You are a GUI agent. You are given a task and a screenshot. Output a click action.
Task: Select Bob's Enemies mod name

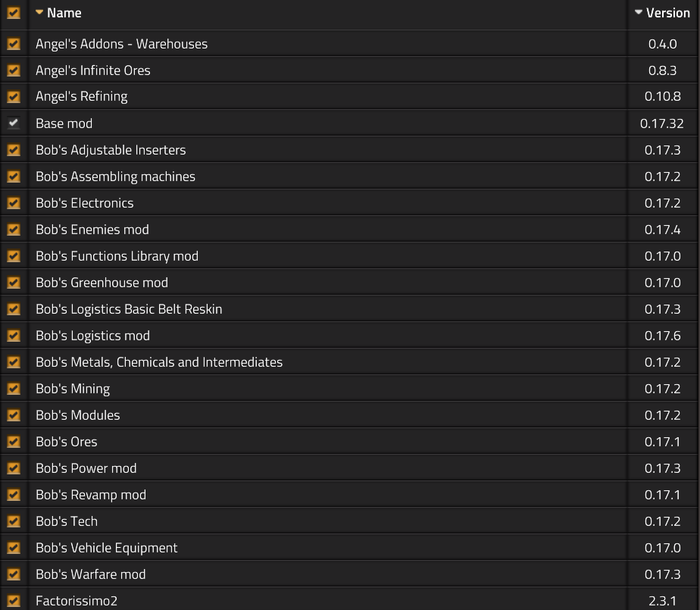[92, 230]
